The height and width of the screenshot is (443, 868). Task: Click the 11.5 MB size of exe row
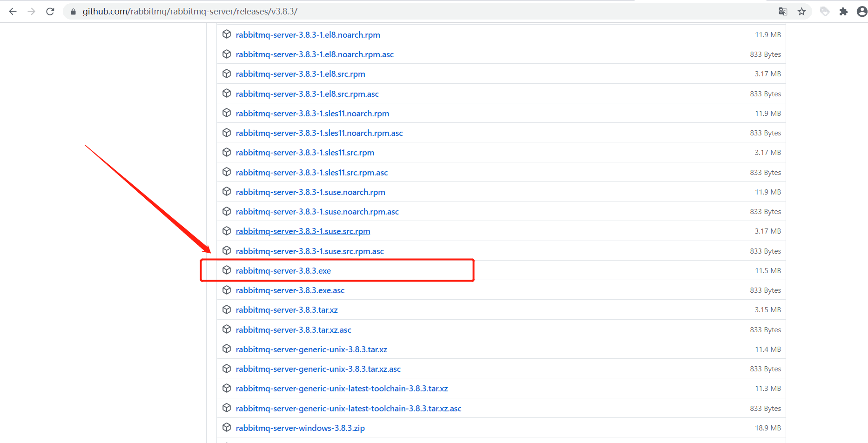pos(768,271)
